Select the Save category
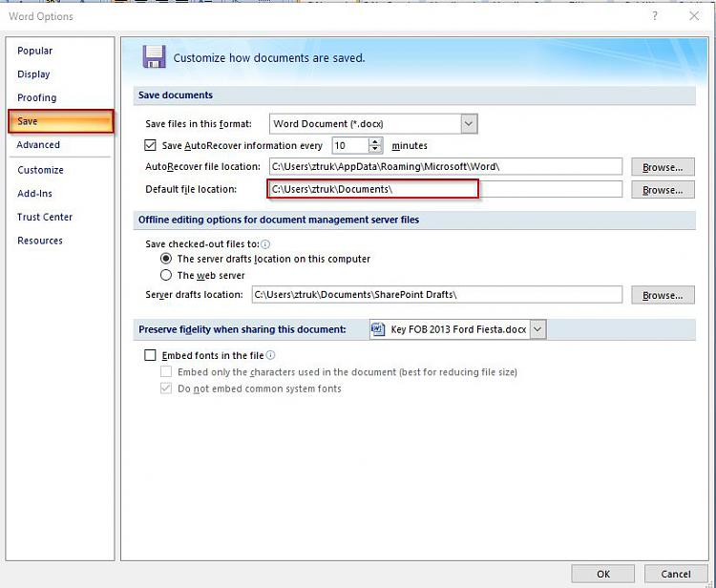 pyautogui.click(x=61, y=121)
